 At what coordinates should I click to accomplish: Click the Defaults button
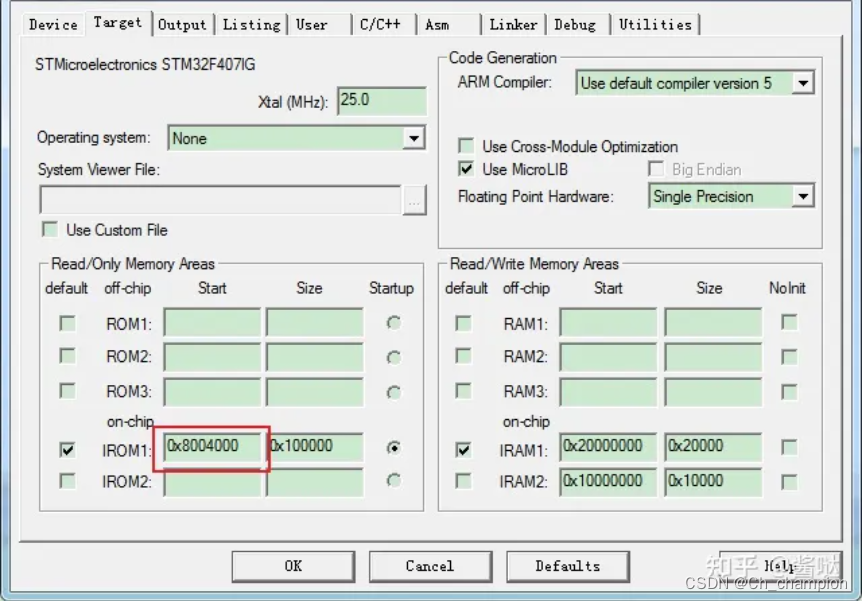(x=568, y=566)
